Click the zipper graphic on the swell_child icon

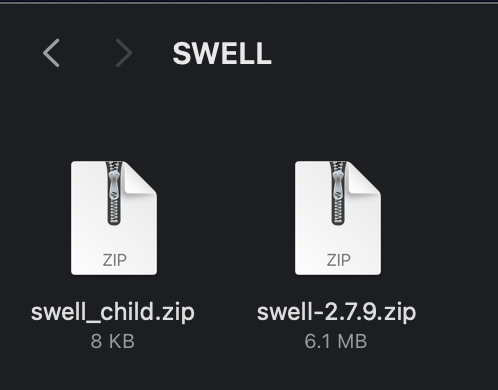[114, 193]
